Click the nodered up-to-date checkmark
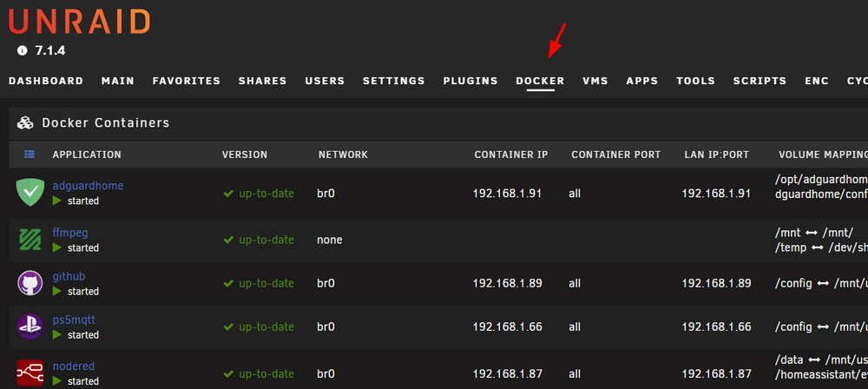Screen dimensions: 868x389 [x=228, y=373]
